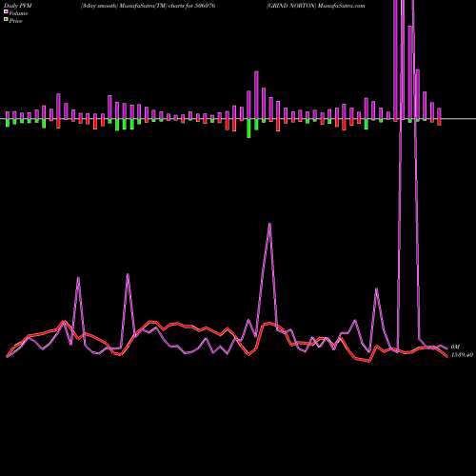Click the magenta Volume legend swatch
Image resolution: width=476 pixels, height=476 pixels.
tap(6, 11)
